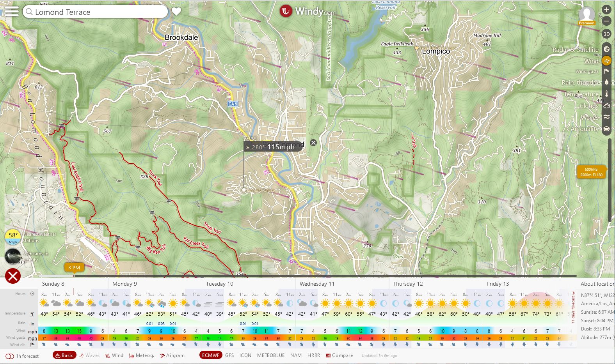Image resolution: width=615 pixels, height=364 pixels.
Task: Enable the 3D map view
Action: pyautogui.click(x=606, y=34)
